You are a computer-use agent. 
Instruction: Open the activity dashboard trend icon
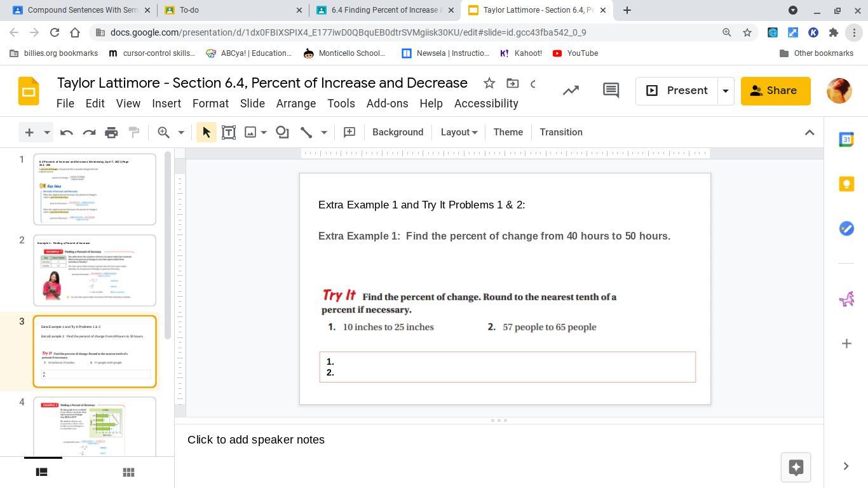(x=571, y=91)
